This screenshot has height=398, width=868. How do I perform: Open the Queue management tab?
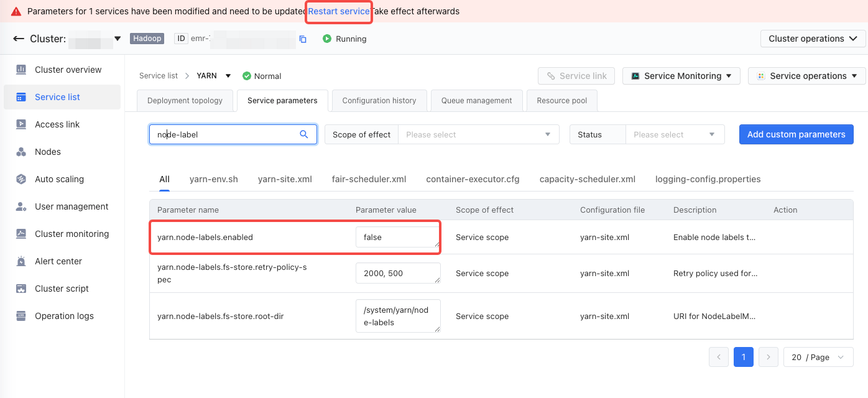477,101
